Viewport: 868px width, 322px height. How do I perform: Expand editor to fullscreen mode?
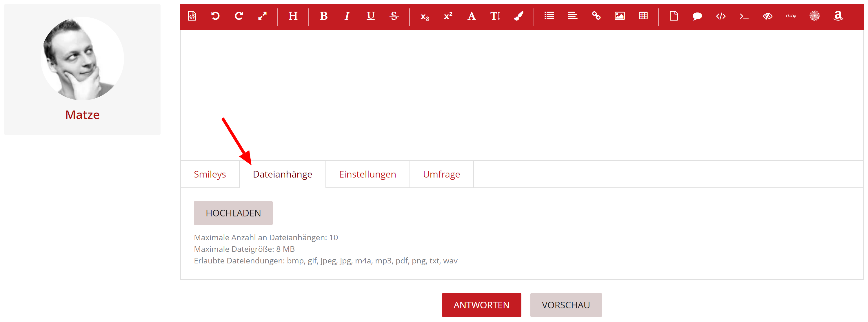pos(262,16)
